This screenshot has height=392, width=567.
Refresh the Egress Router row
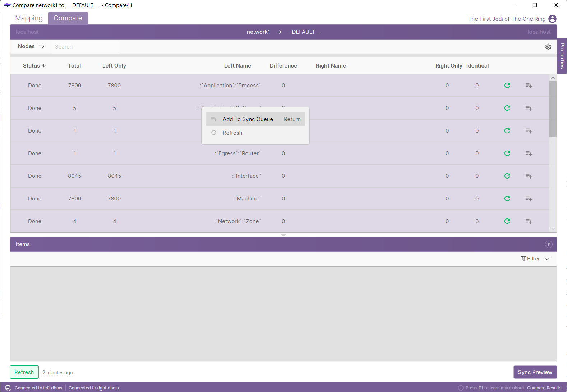(507, 153)
